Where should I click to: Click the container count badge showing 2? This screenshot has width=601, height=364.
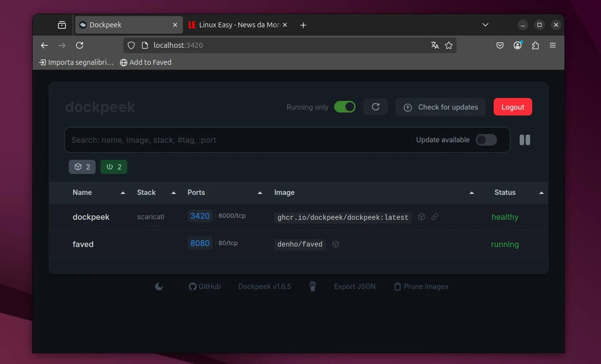(x=82, y=167)
